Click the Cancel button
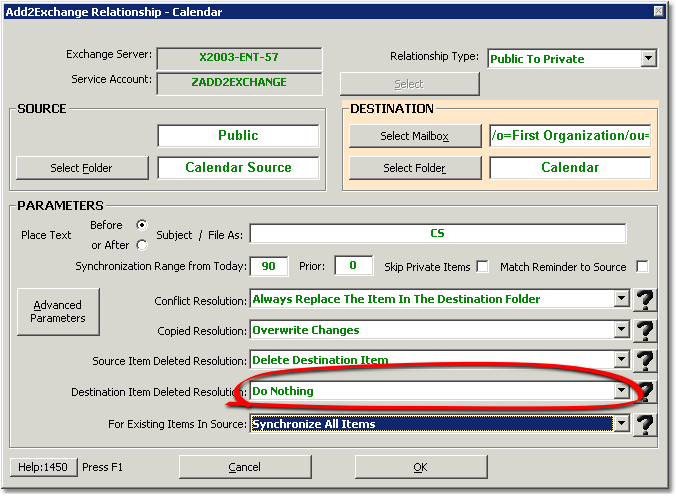This screenshot has width=676, height=496. (x=245, y=467)
